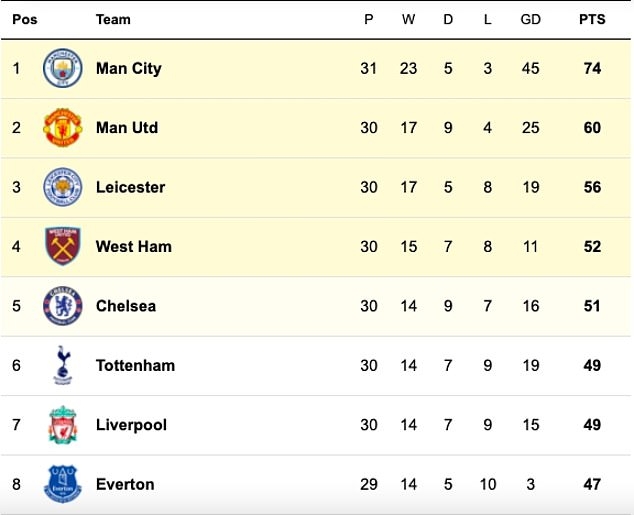Click the West Ham club crest
This screenshot has width=634, height=515.
[60, 247]
